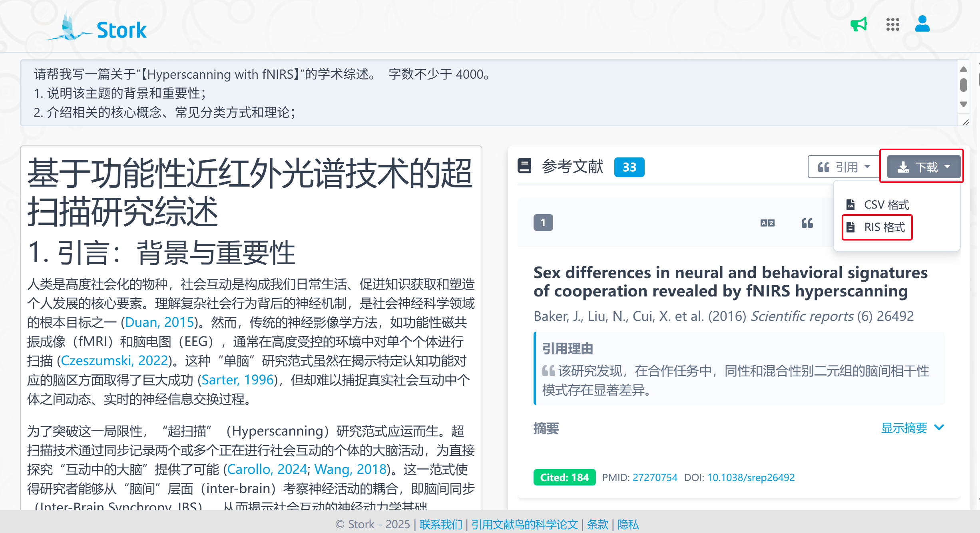
Task: Click the 联系我们 footer link
Action: point(440,524)
